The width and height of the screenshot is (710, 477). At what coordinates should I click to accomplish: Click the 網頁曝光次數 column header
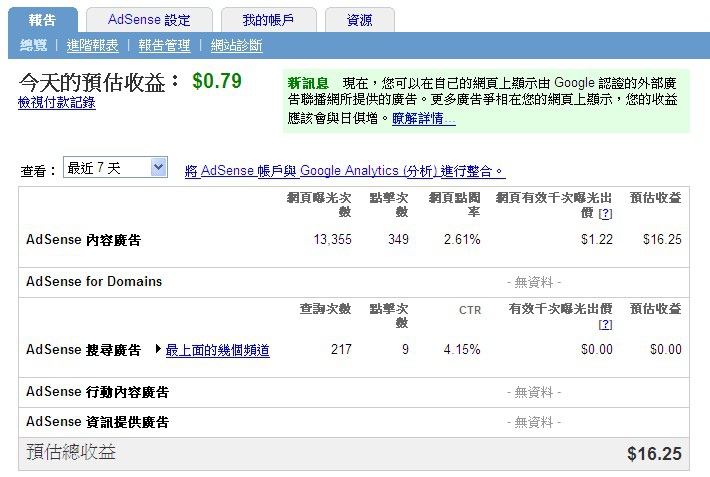[319, 204]
